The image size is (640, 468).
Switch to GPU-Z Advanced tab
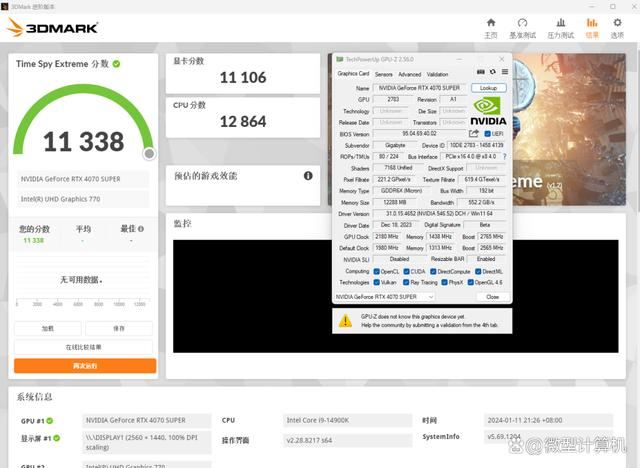click(x=409, y=74)
